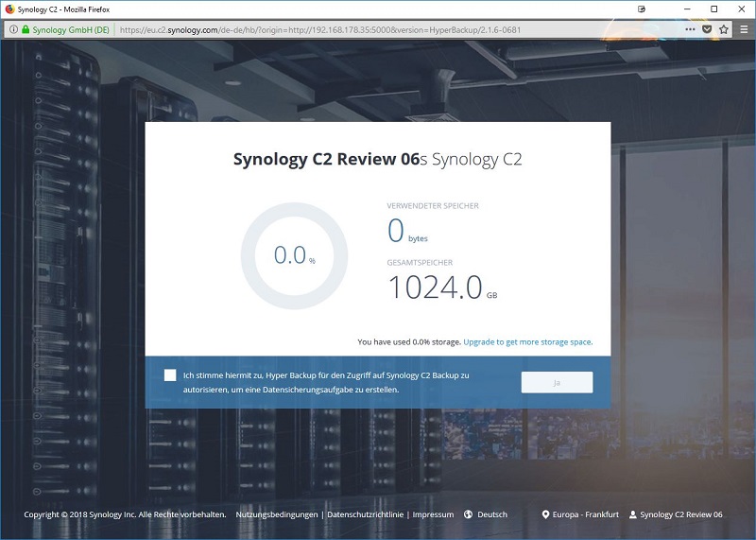Viewport: 756px width, 540px height.
Task: Click the Firefox logo in the title bar
Action: (x=9, y=9)
